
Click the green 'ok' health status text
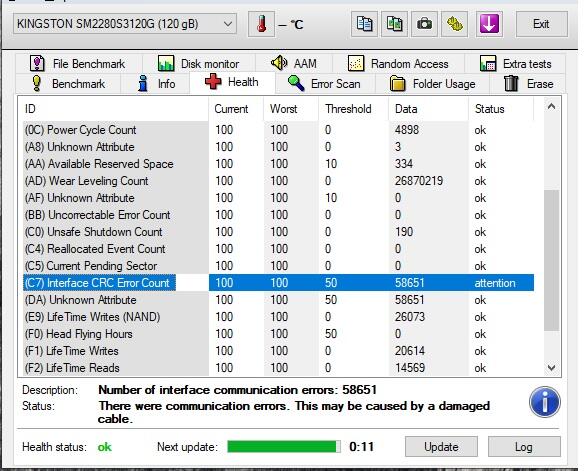pos(104,447)
